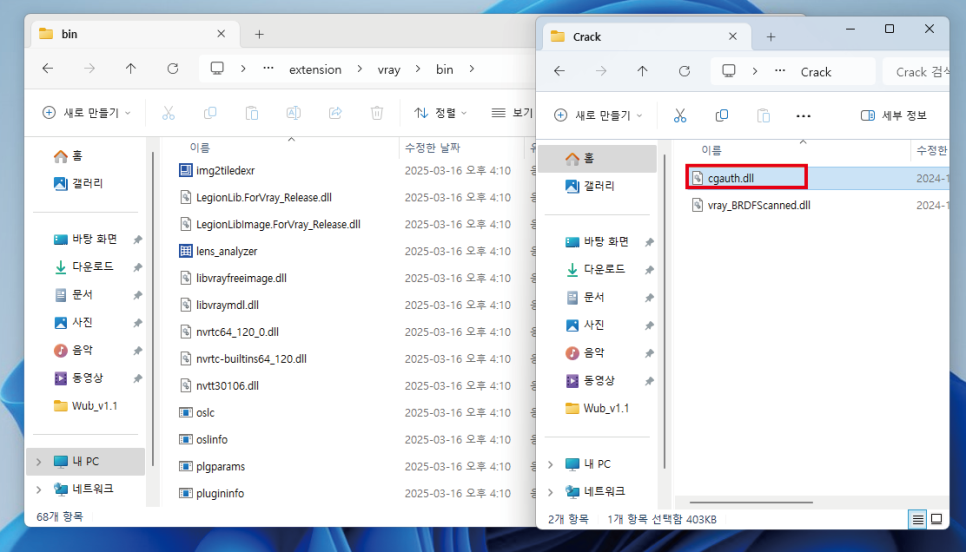This screenshot has width=966, height=552.
Task: Go back in the Crack window
Action: tap(559, 71)
